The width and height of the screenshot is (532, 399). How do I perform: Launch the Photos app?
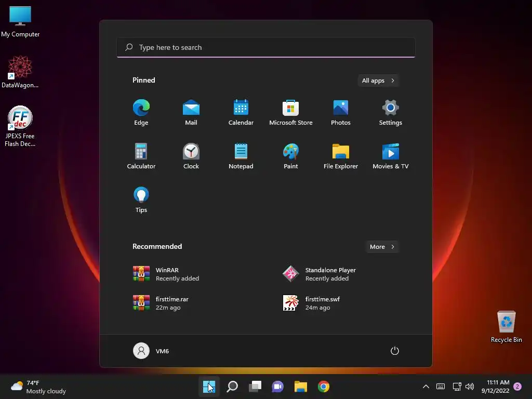point(341,112)
